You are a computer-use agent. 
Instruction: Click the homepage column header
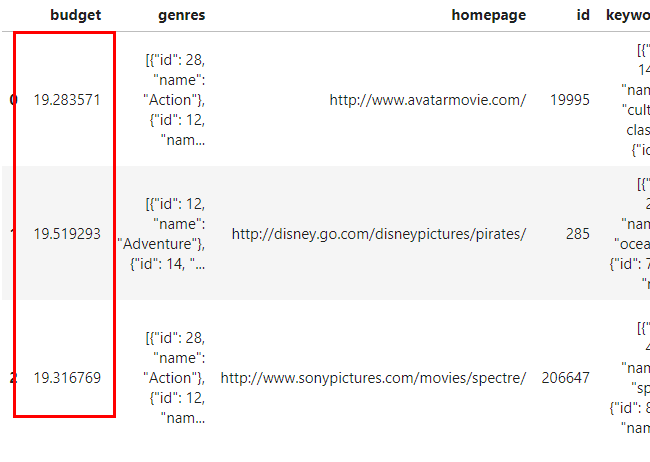[x=488, y=15]
